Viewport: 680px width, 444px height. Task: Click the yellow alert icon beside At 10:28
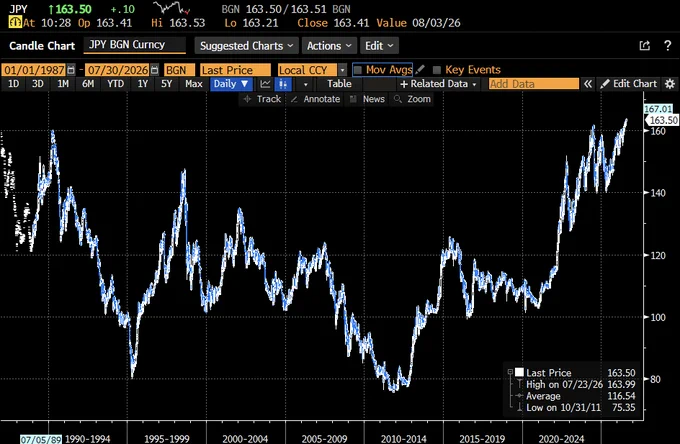(15, 23)
